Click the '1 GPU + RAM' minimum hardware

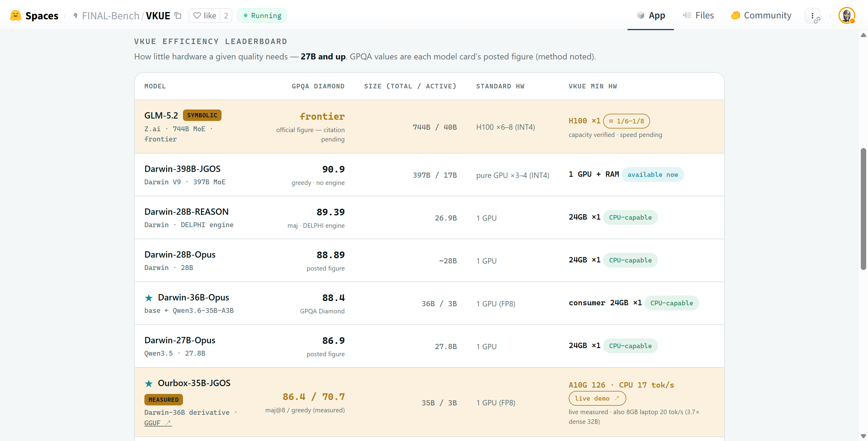[x=594, y=174]
